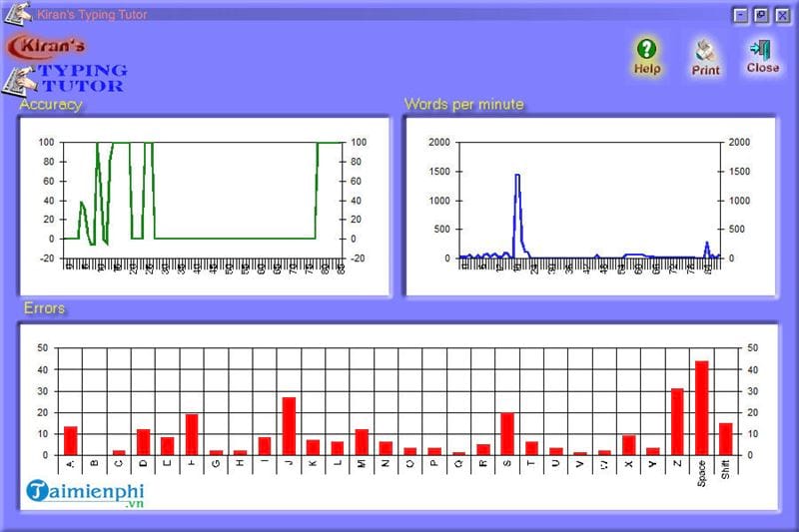Click the S key error bar

[x=507, y=434]
